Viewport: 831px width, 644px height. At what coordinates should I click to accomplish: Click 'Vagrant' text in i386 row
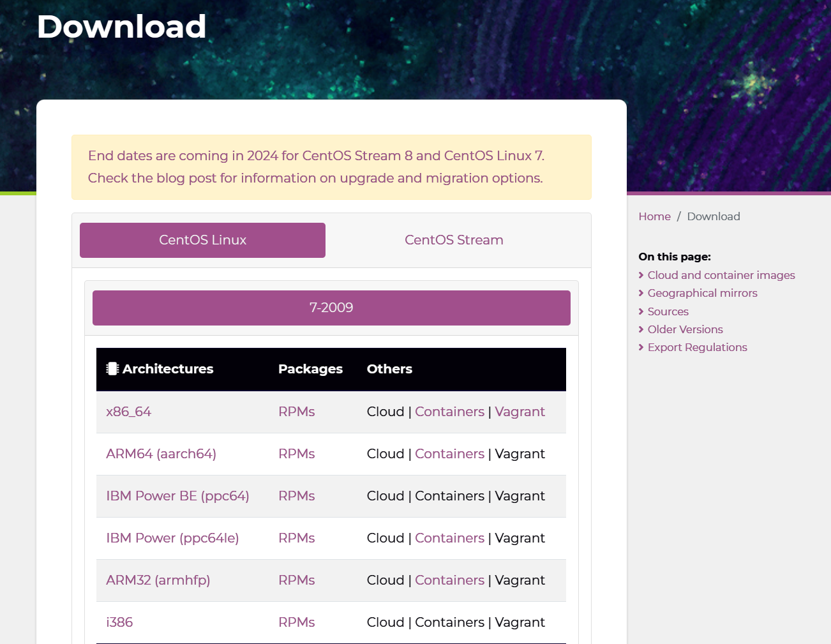pyautogui.click(x=520, y=622)
